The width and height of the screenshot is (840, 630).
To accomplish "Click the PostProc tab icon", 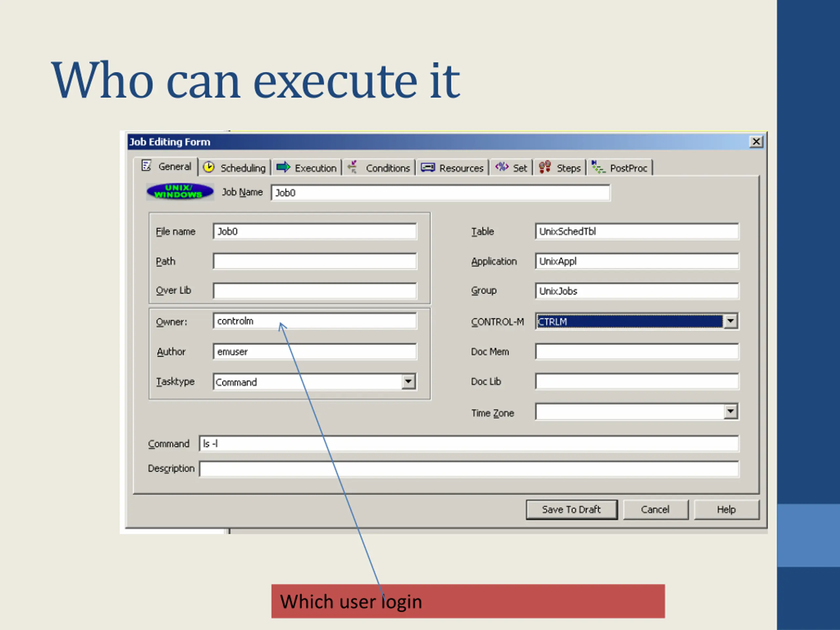I will 598,167.
